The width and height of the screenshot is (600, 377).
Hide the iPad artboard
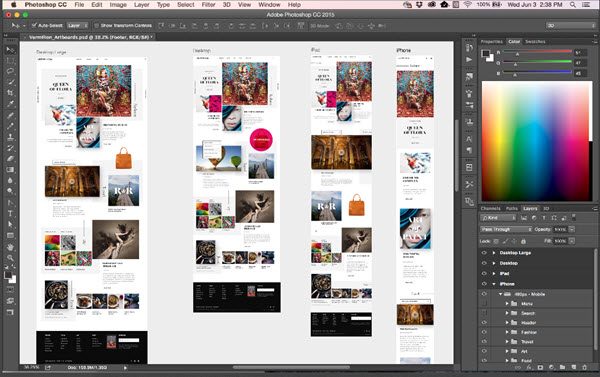point(484,273)
